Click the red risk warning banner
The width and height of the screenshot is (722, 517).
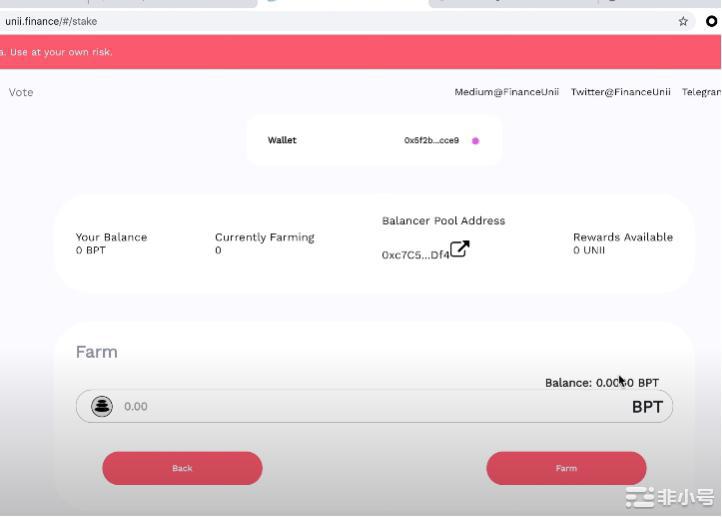(x=360, y=52)
